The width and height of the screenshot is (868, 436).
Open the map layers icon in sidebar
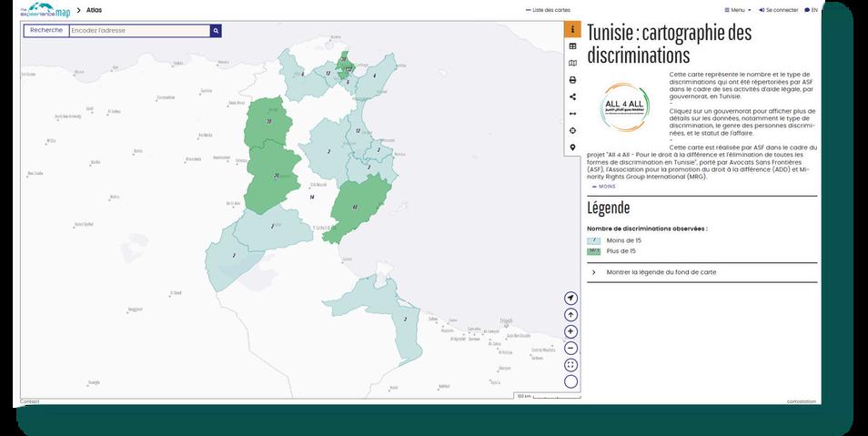tap(572, 63)
